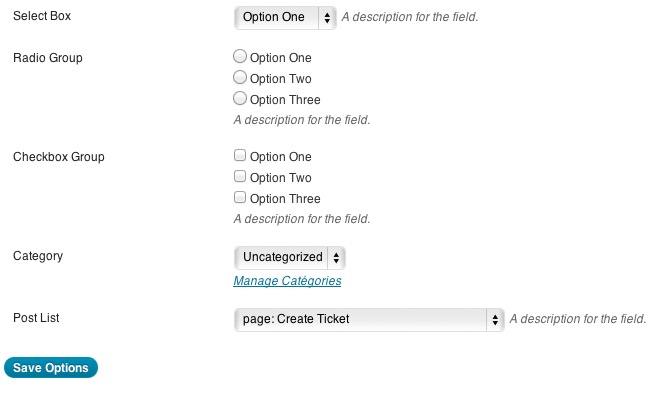Click the up-down arrows on the Select Box

(x=327, y=18)
